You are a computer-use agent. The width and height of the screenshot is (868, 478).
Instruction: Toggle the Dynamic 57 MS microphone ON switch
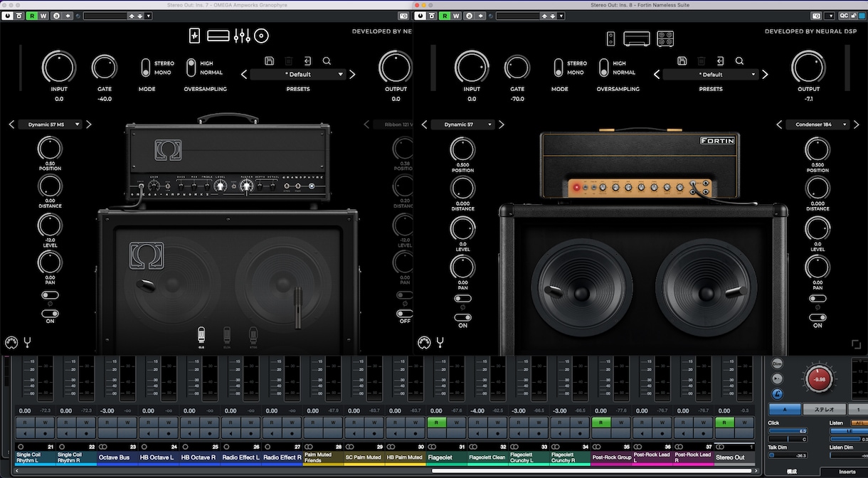[50, 313]
